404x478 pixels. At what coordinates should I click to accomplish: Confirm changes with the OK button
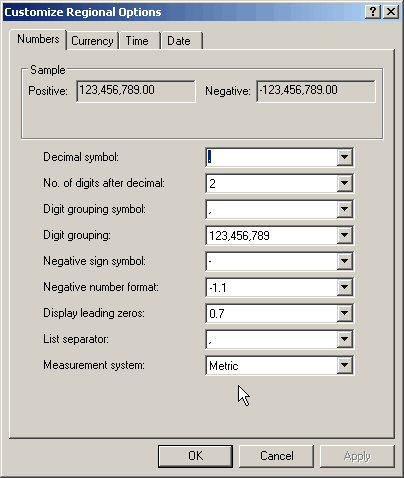click(x=195, y=456)
